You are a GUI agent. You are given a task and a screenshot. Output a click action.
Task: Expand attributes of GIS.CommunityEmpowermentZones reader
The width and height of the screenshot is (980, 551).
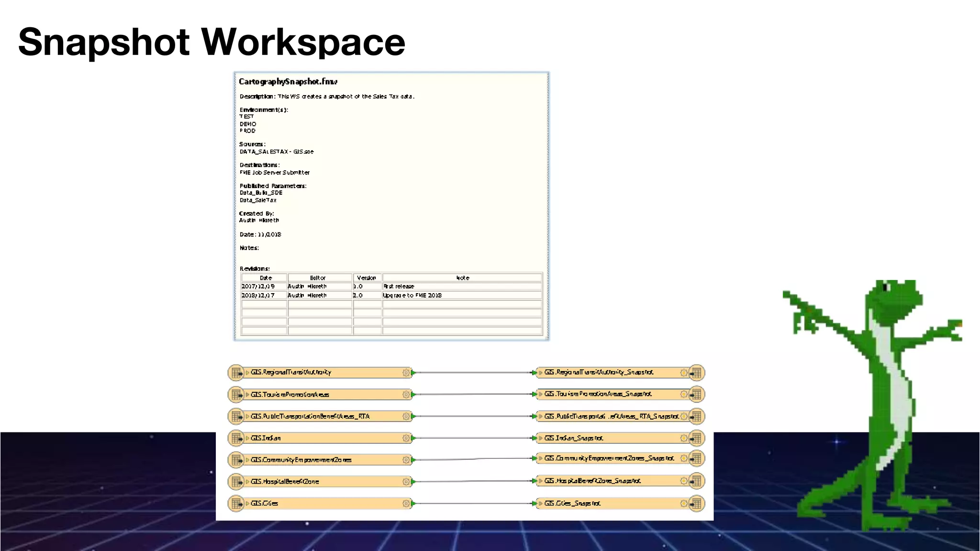coord(247,460)
